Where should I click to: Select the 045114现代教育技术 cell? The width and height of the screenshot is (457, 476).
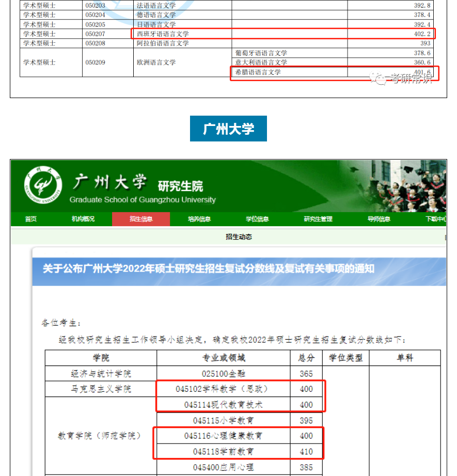(224, 405)
